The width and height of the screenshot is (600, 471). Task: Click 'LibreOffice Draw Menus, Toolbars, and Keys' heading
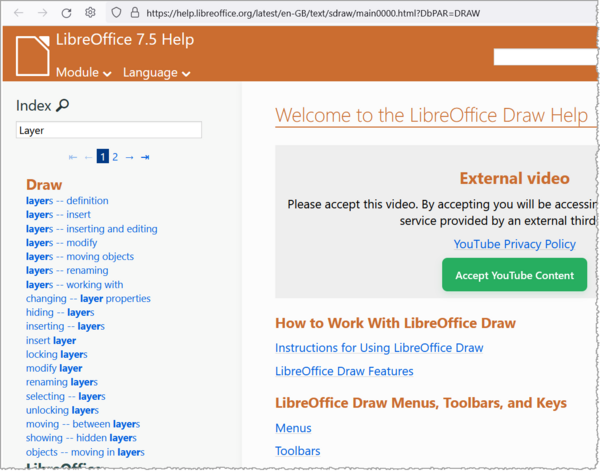(x=421, y=403)
